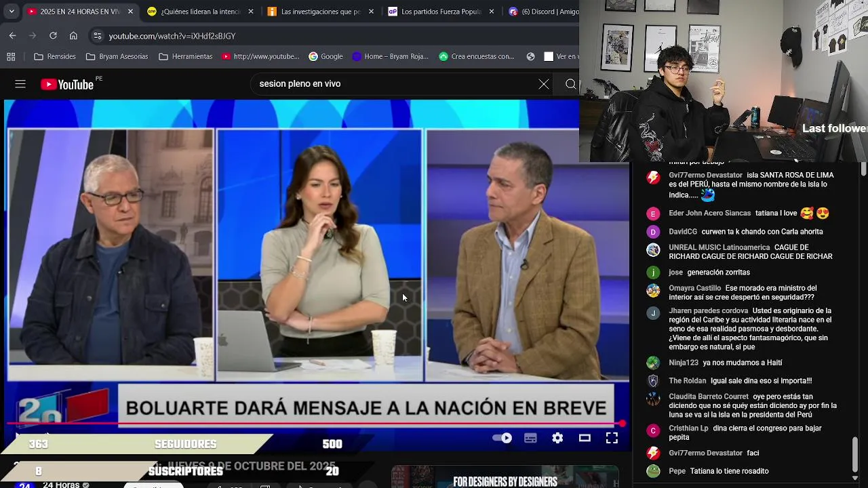Image resolution: width=868 pixels, height=488 pixels.
Task: Open the 'Crea encuestas con...' bookmark
Action: pyautogui.click(x=477, y=56)
